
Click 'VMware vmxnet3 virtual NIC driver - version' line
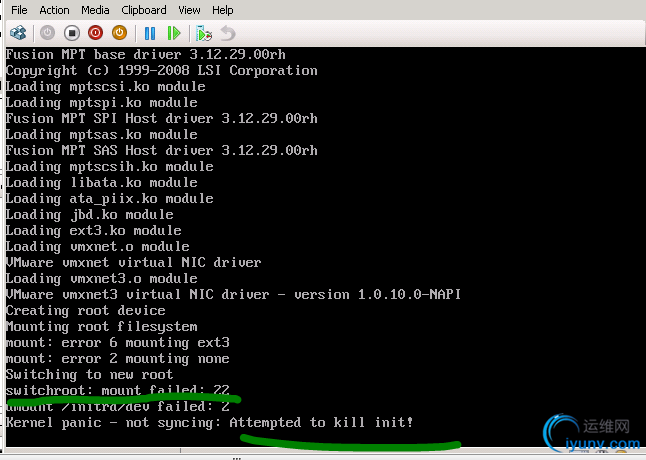pos(233,295)
